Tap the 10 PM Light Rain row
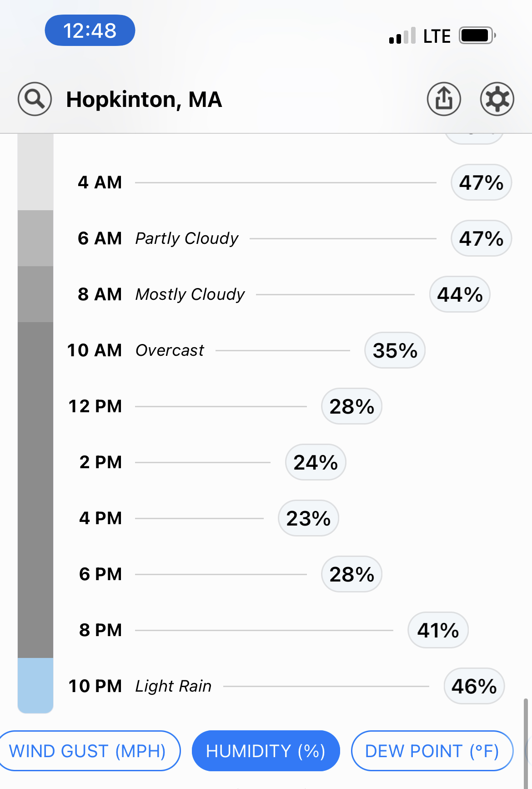Viewport: 532px width, 789px height. 286,686
